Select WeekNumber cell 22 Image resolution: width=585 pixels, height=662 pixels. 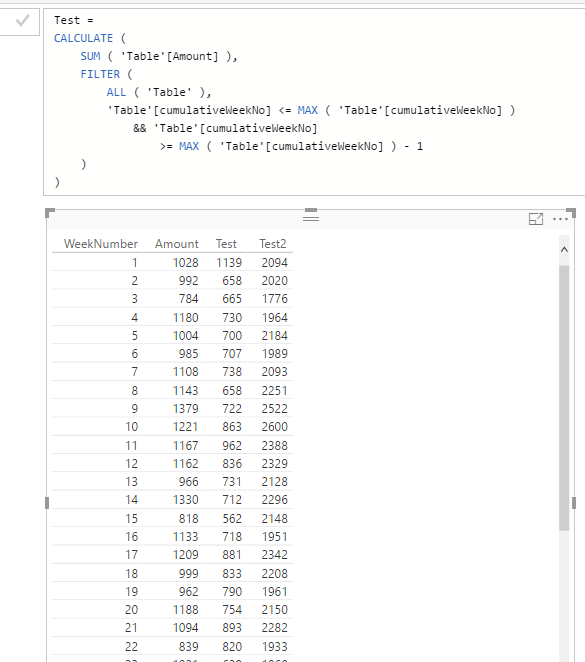coord(131,646)
